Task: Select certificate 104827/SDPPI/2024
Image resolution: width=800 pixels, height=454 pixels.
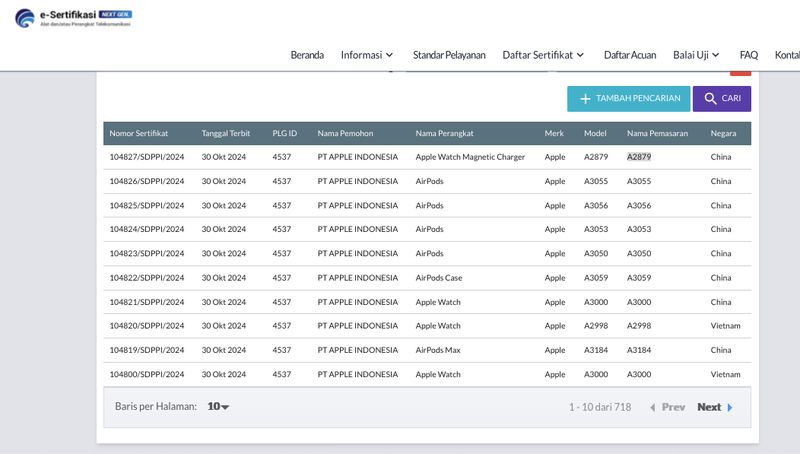Action: point(147,157)
